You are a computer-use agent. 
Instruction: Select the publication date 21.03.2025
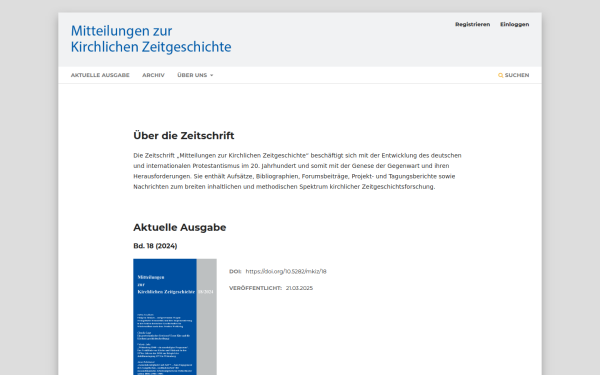click(299, 288)
